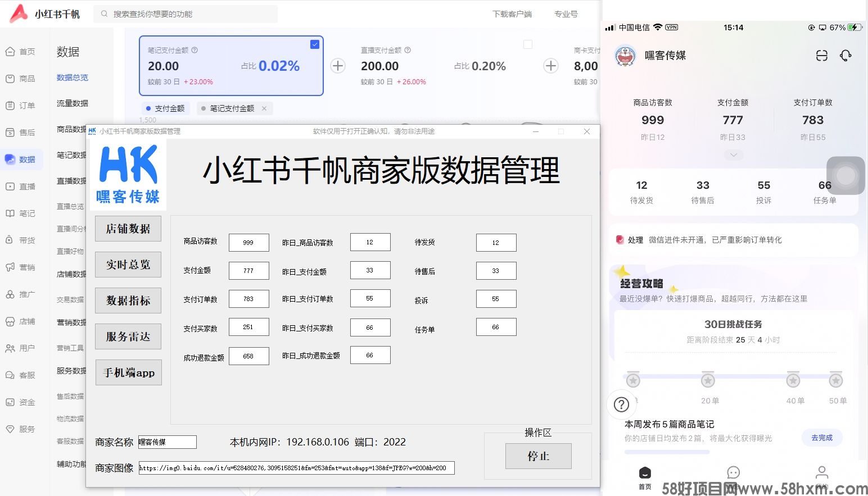Click the 停止 button

coord(539,456)
